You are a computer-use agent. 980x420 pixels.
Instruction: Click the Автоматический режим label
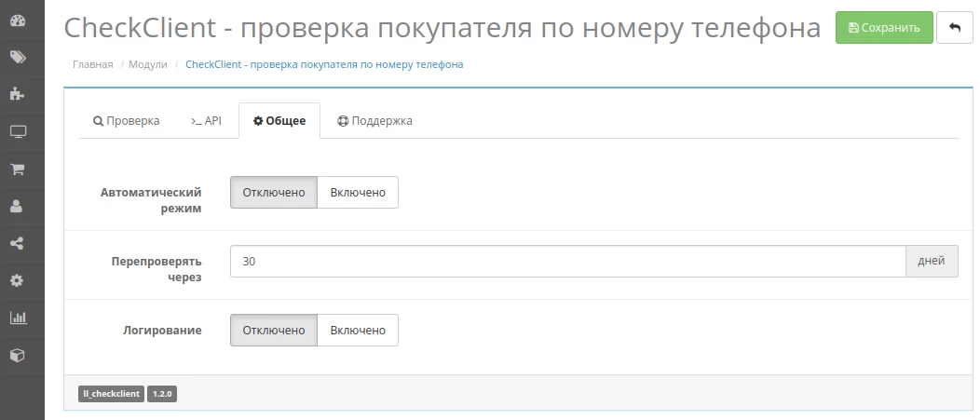tap(151, 200)
